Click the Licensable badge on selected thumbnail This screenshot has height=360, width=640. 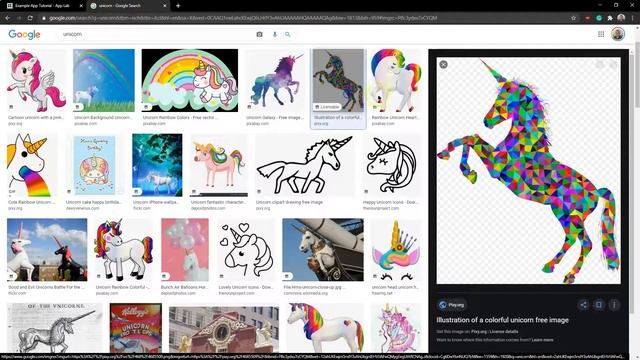328,107
